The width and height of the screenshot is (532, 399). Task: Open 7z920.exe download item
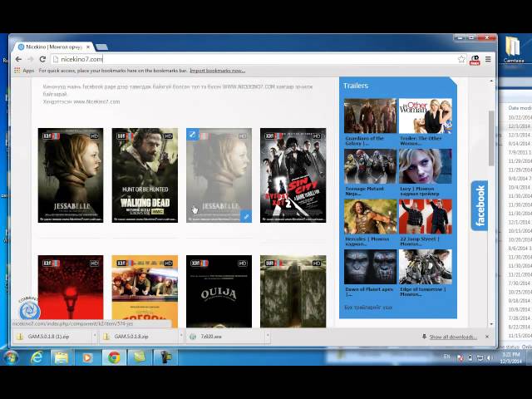pos(226,337)
